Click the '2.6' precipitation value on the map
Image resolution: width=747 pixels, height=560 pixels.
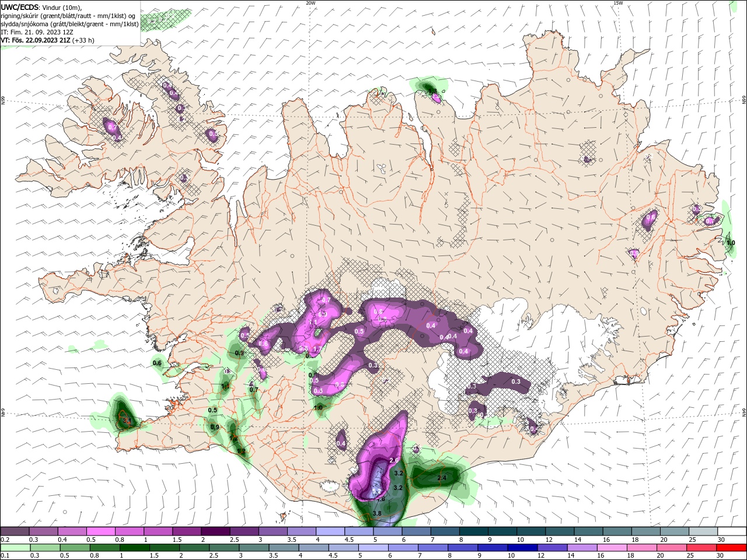click(x=394, y=461)
